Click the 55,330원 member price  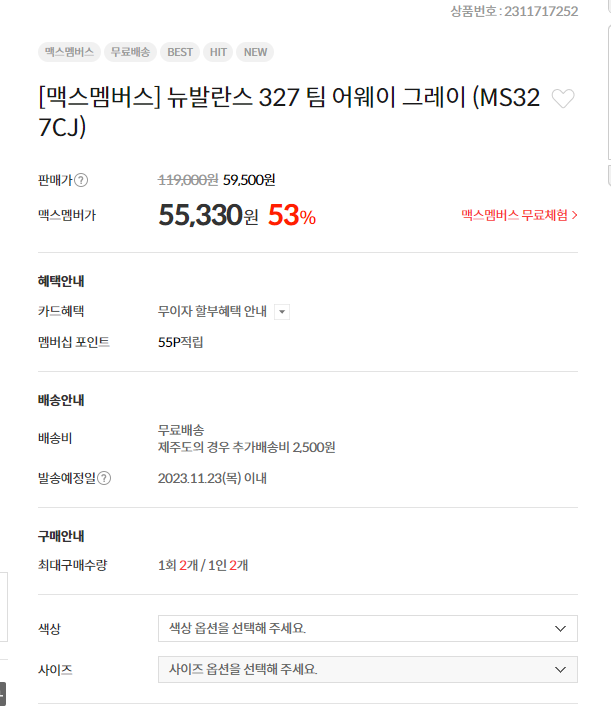[208, 215]
